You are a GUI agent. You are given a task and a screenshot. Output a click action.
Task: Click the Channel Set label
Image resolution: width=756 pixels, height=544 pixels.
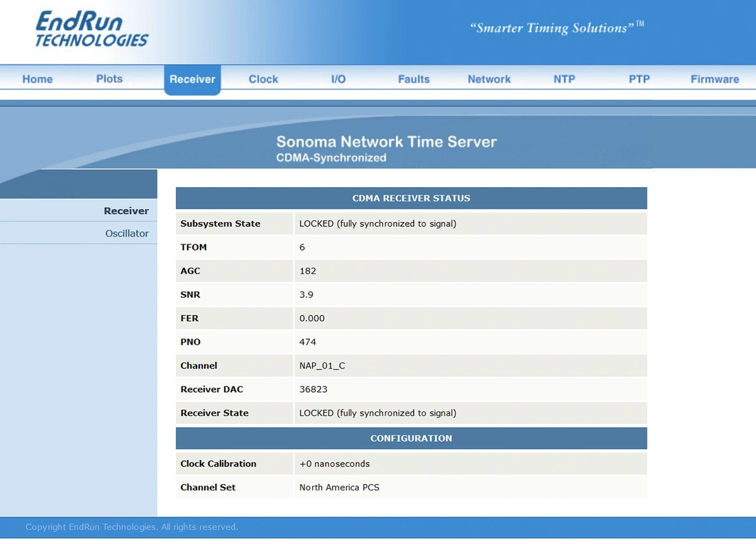[x=208, y=487]
